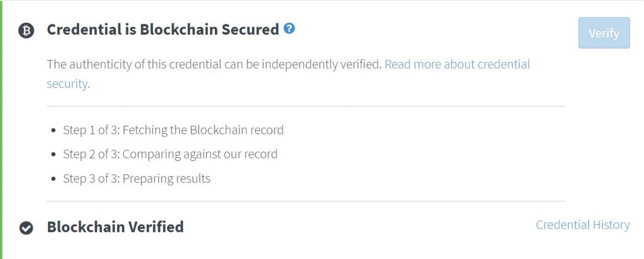Screen dimensions: 644x259
Task: Click the bullet point before Step 3
Action: pyautogui.click(x=54, y=179)
